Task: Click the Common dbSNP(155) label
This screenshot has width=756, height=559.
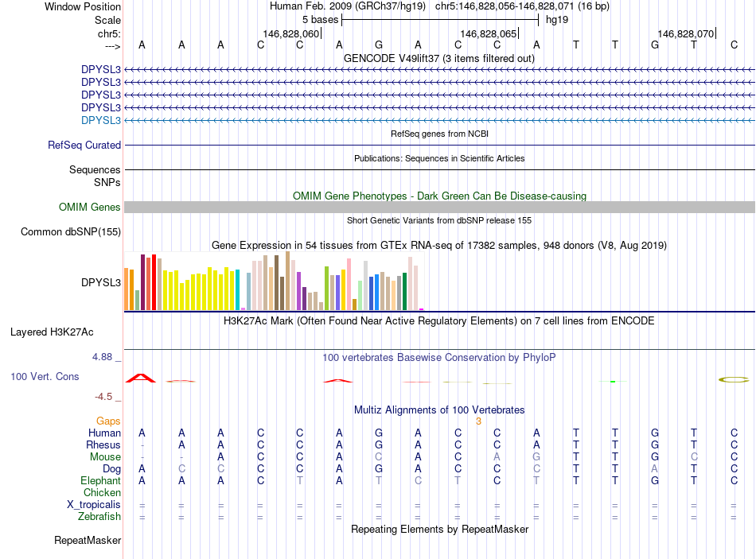Action: pos(71,232)
